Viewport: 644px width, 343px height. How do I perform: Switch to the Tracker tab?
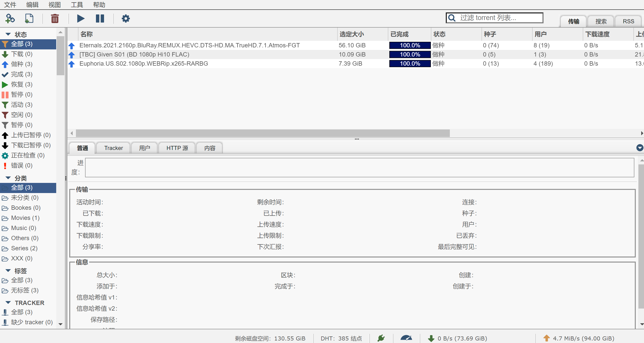[x=113, y=148]
